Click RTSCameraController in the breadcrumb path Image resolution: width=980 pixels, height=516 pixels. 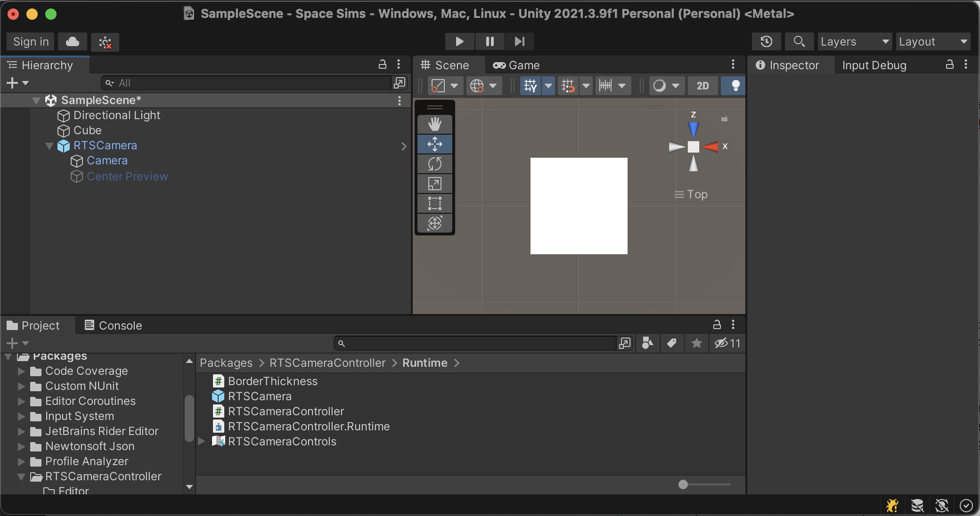327,363
